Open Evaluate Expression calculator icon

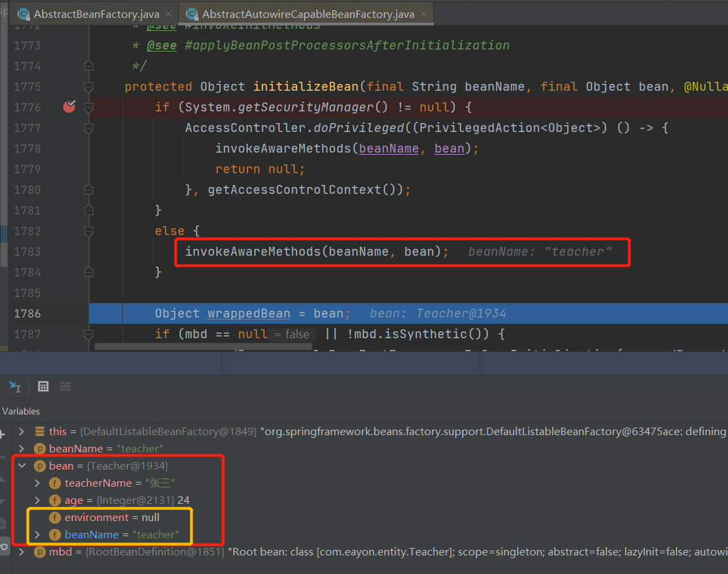(x=43, y=386)
